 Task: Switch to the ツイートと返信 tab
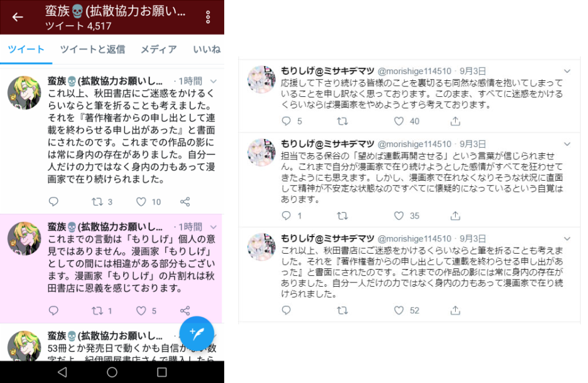(92, 49)
